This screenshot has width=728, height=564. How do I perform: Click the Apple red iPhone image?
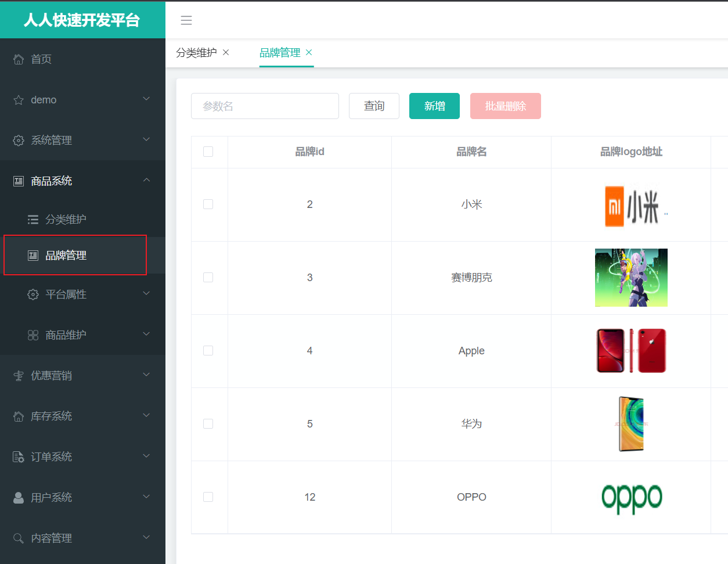click(x=631, y=351)
